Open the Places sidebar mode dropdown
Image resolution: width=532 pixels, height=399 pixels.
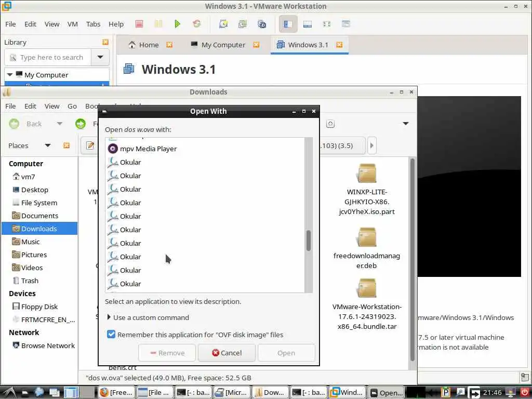click(x=47, y=145)
